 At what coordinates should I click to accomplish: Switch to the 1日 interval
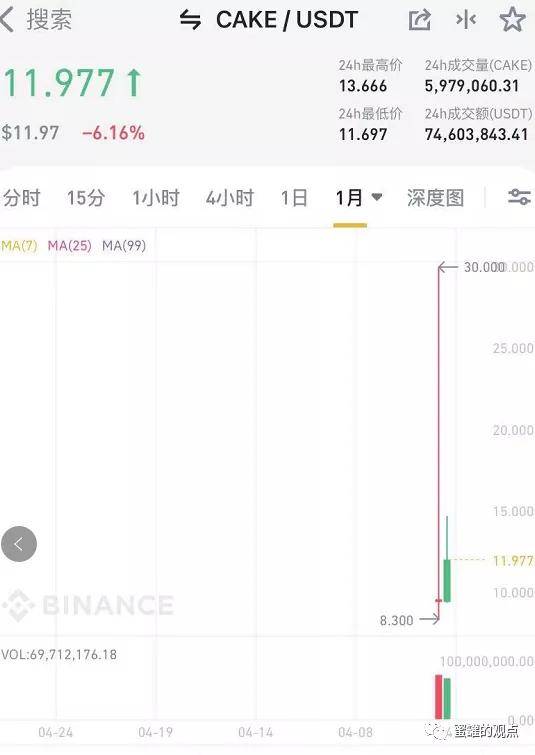coord(294,198)
